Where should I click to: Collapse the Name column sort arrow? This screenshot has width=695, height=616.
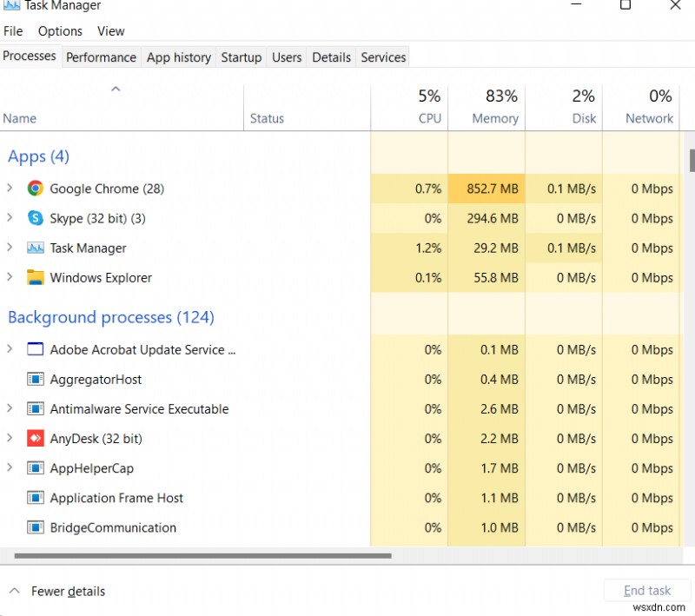[116, 88]
